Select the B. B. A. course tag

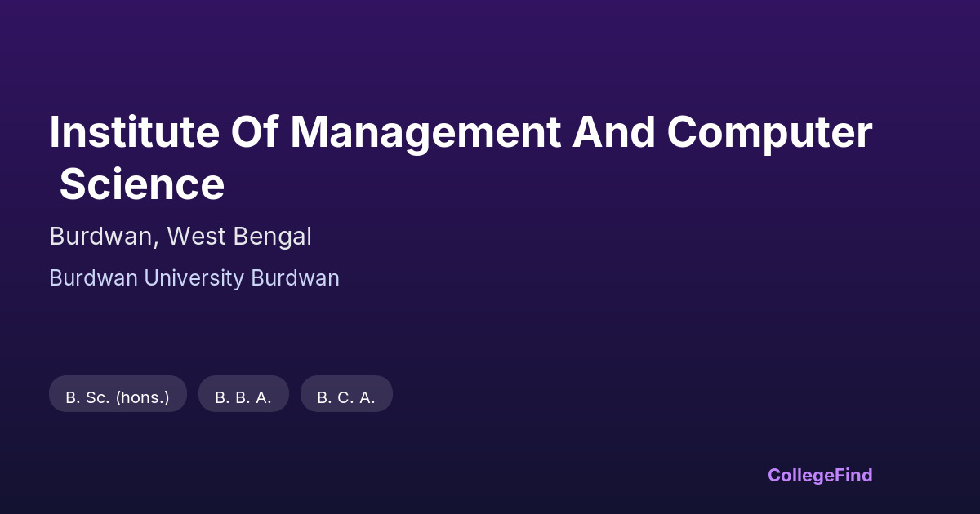(x=243, y=397)
